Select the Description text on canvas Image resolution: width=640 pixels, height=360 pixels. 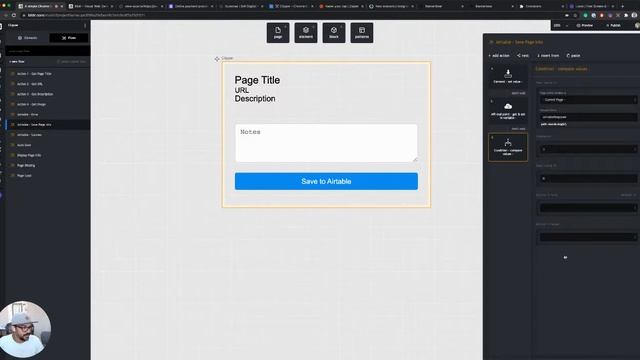pos(255,99)
